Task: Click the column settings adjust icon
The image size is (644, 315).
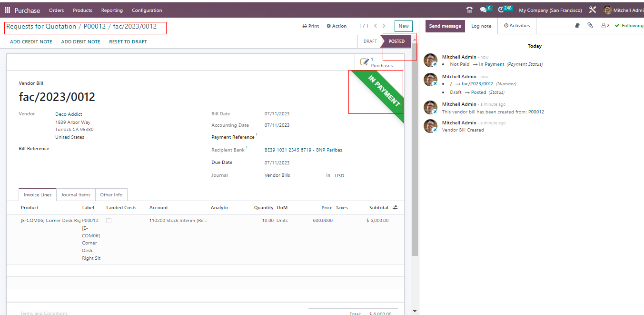Action: click(x=395, y=208)
